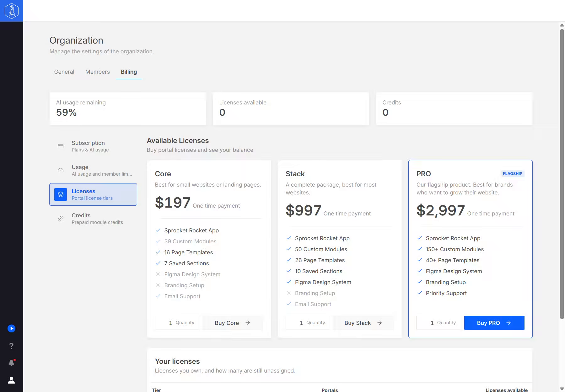This screenshot has height=392, width=565.
Task: Click the Stack quantity field
Action: [308, 323]
